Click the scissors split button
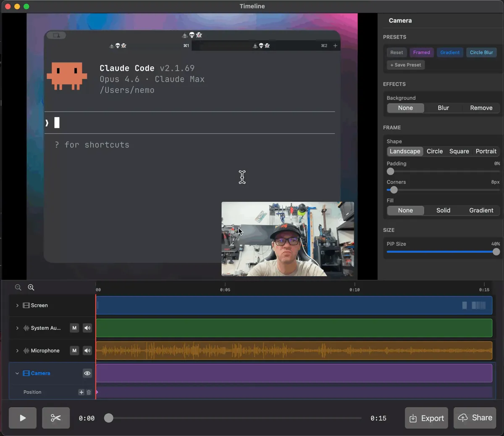This screenshot has width=504, height=436. [56, 418]
